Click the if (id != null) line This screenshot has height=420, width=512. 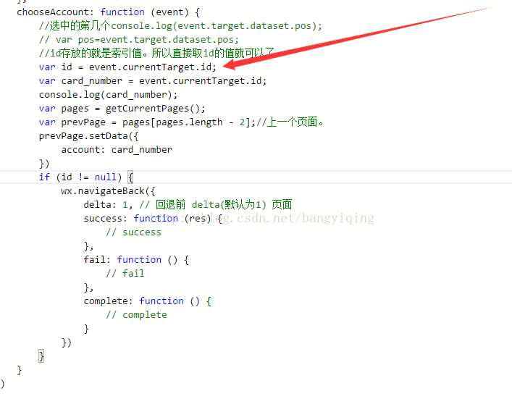coord(86,177)
